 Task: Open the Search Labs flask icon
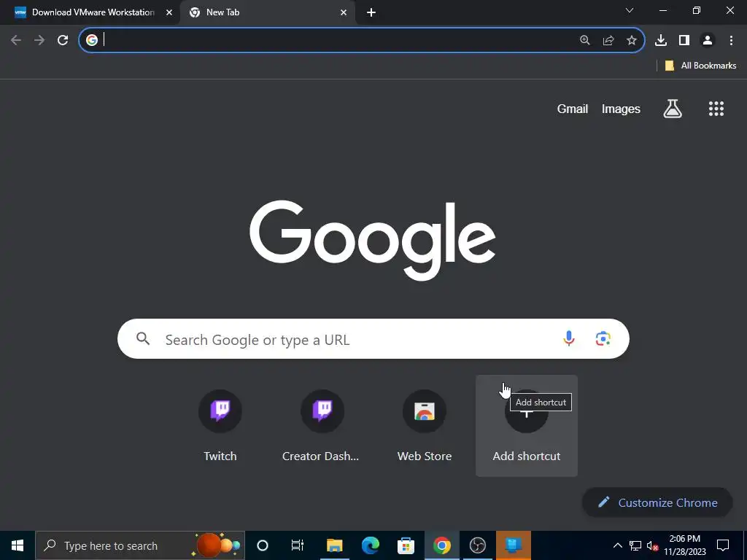coord(673,109)
